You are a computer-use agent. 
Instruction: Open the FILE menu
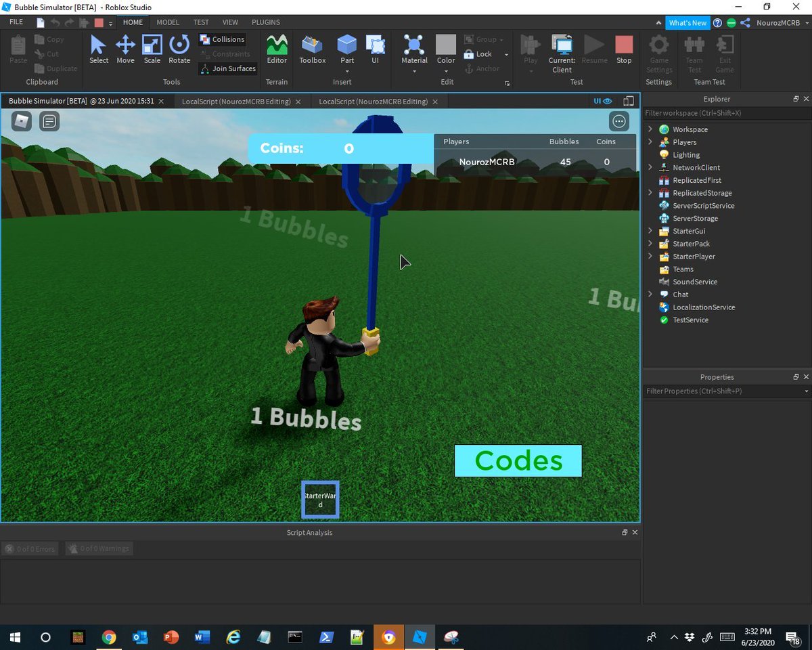[x=16, y=22]
